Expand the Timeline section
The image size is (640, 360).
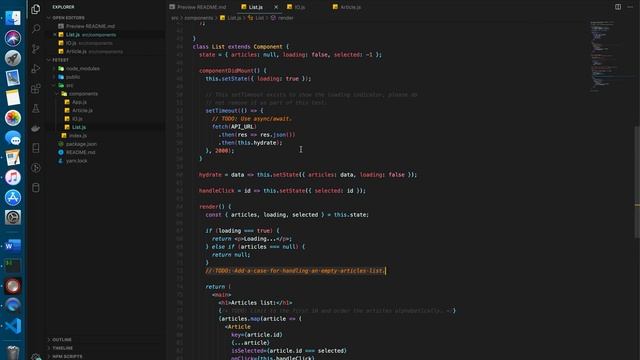pos(62,348)
